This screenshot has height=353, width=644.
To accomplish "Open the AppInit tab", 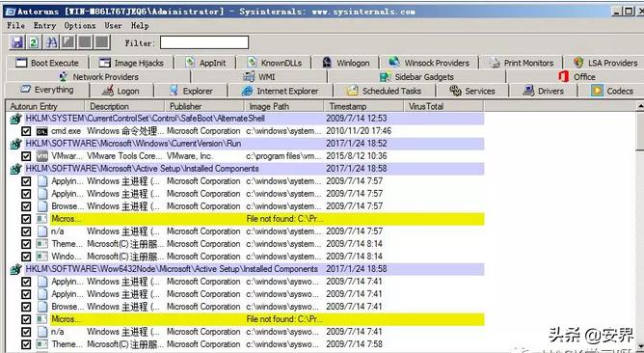I will (x=205, y=63).
